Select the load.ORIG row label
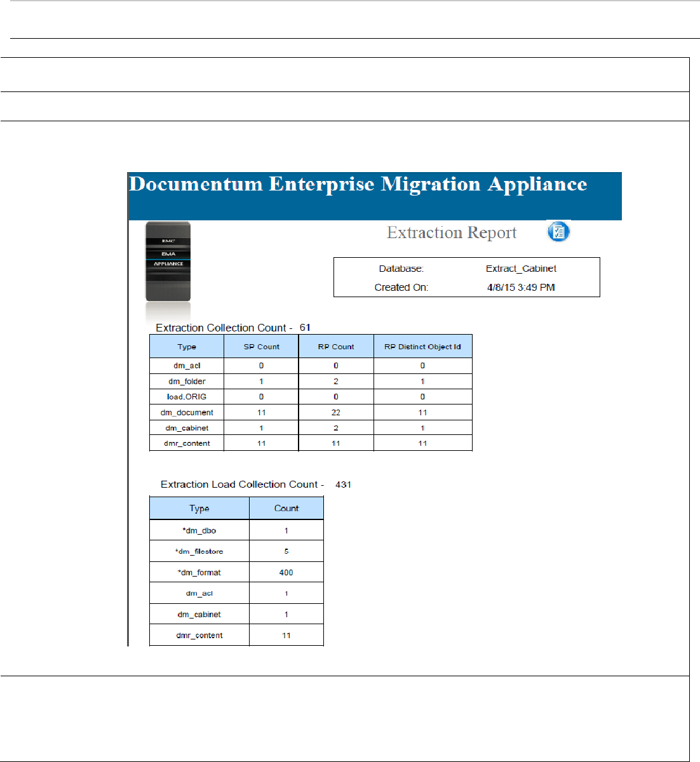The width and height of the screenshot is (700, 762). 187,397
